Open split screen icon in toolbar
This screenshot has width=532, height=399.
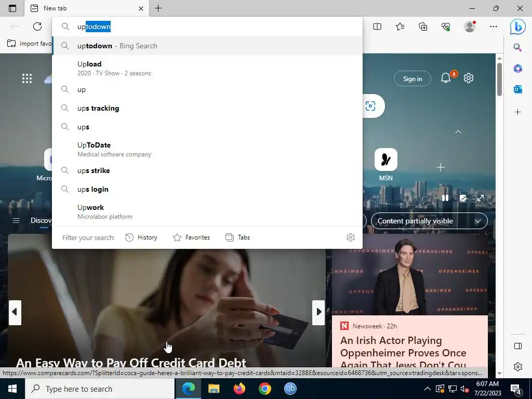pos(377,26)
